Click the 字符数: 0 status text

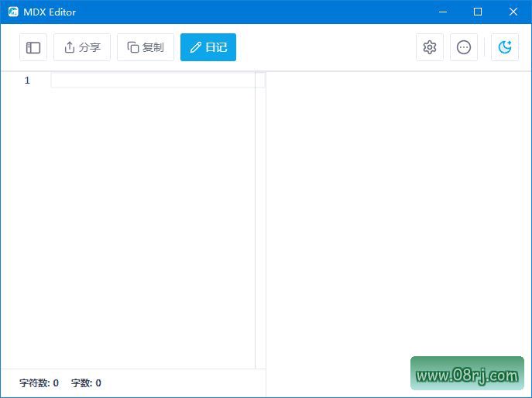[39, 383]
